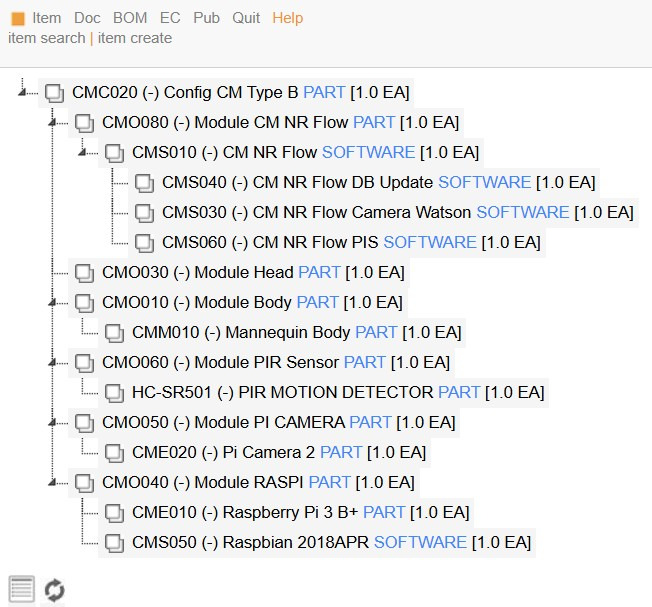Select 'CMS050 (-) Raspbian 2018APR' text
The height and width of the screenshot is (607, 652).
tap(250, 542)
